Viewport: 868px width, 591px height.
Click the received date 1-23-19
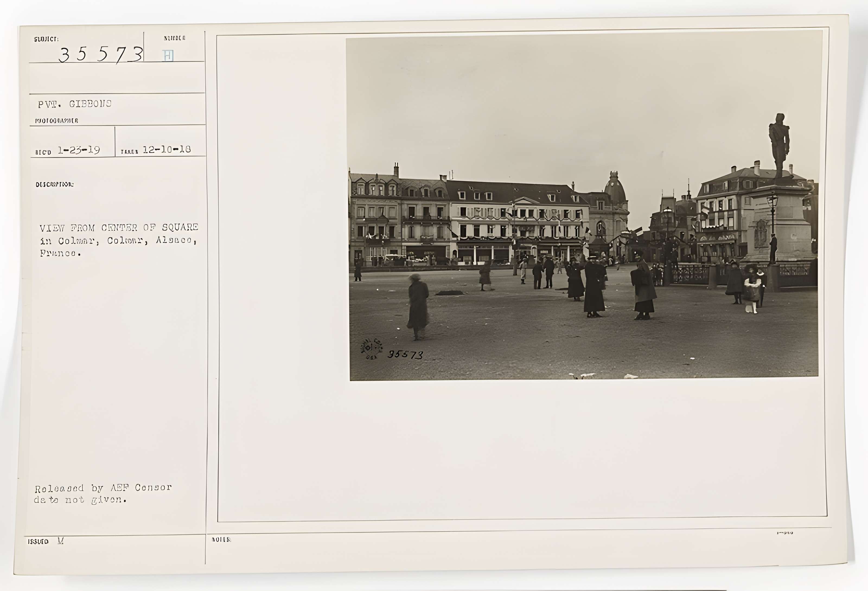[78, 150]
